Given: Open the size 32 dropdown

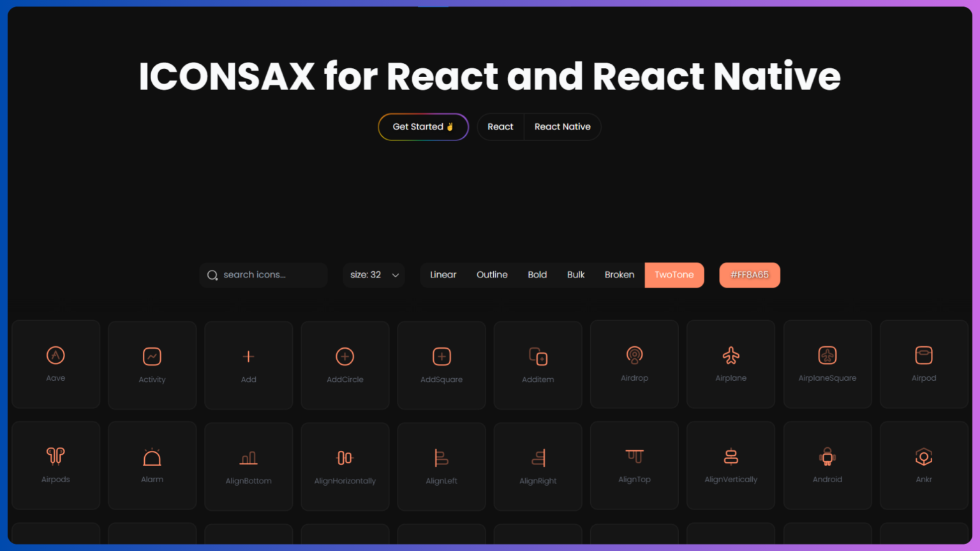Looking at the screenshot, I should [374, 274].
